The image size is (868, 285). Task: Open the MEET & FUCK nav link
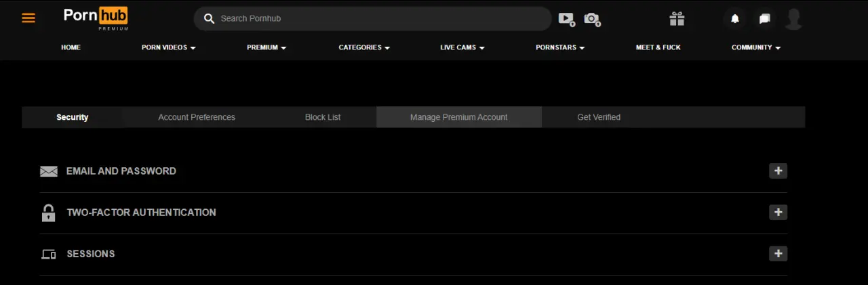point(658,47)
